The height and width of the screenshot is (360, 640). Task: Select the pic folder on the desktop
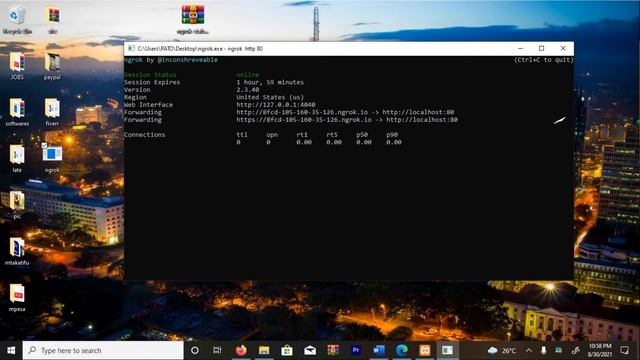tap(17, 205)
